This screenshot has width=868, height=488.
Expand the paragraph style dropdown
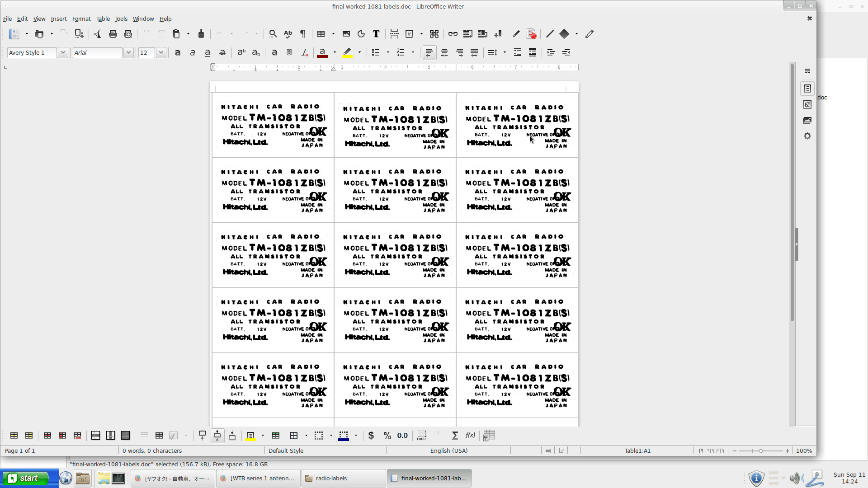[63, 53]
